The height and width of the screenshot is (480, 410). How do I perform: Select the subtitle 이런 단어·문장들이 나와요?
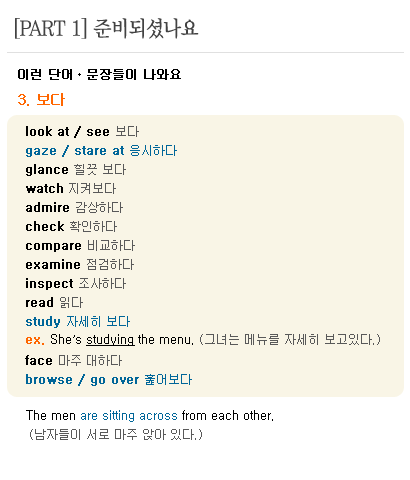tap(99, 74)
